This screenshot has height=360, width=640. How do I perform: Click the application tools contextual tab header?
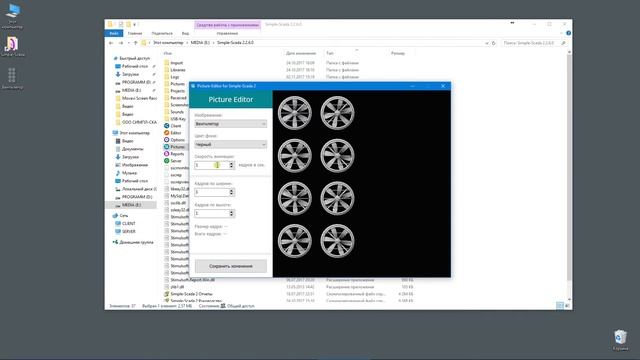coord(228,25)
